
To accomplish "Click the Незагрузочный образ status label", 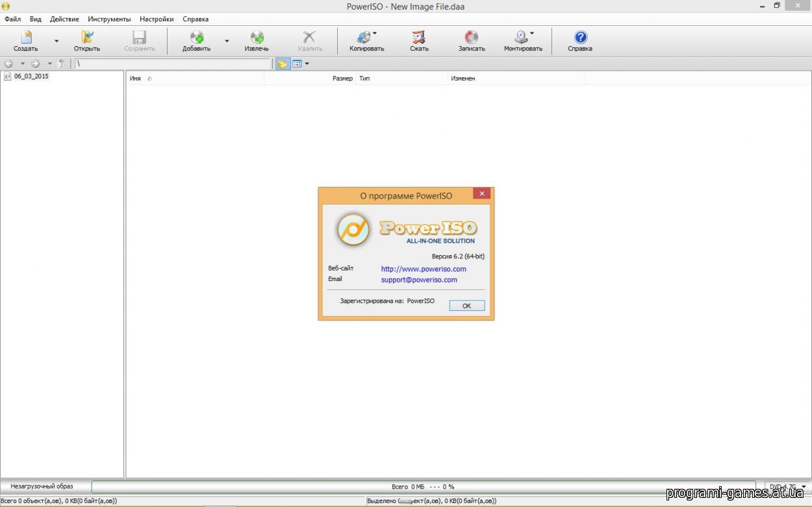I will (42, 486).
